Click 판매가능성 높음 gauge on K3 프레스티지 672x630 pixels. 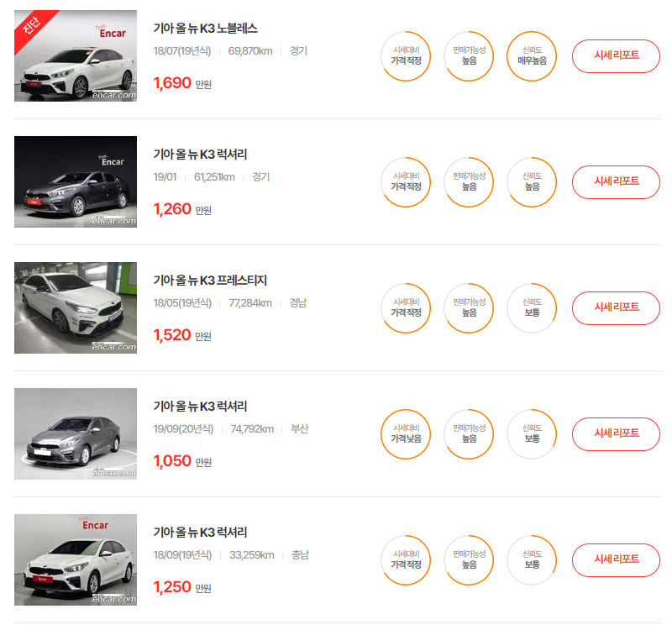point(469,308)
